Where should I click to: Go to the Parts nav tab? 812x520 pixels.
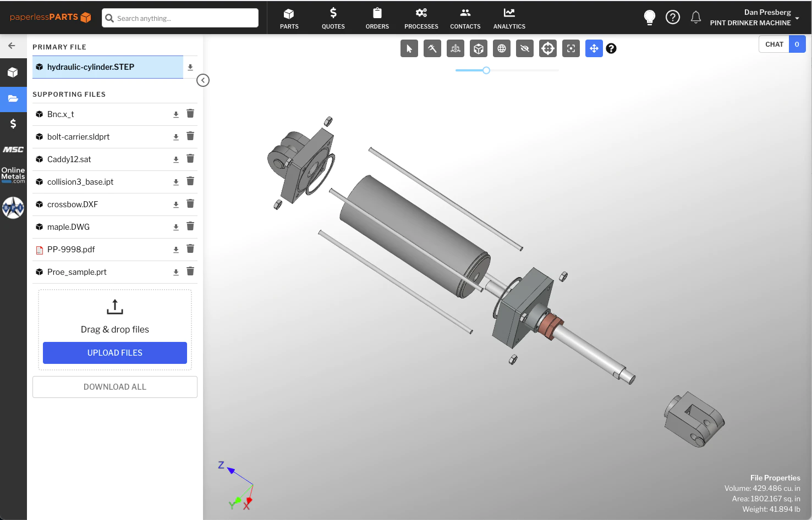coord(289,18)
